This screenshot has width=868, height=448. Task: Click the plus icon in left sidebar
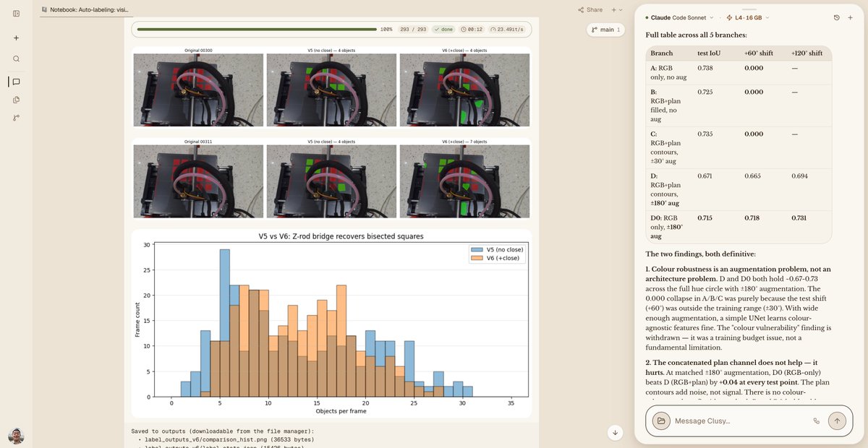(16, 38)
